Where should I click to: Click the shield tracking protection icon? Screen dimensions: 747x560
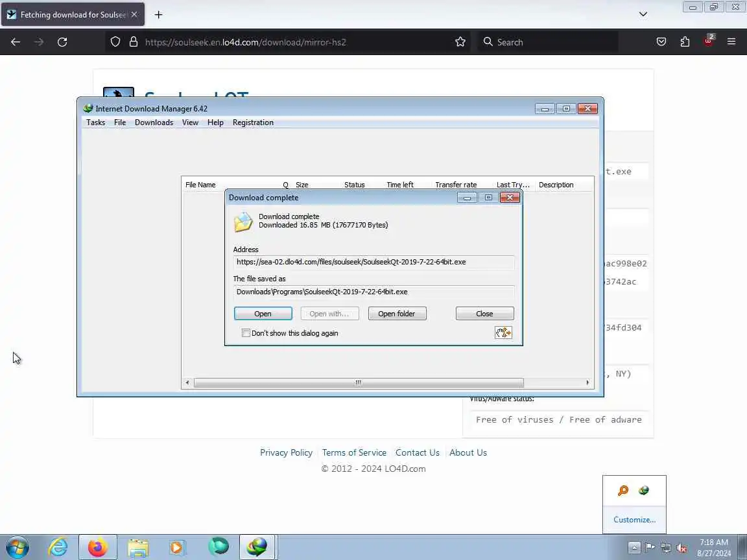(x=115, y=42)
